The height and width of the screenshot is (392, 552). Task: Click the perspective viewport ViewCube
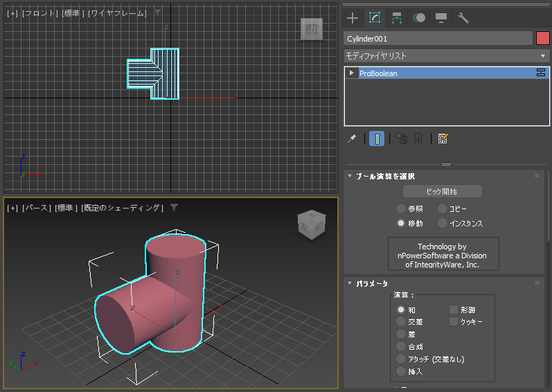[312, 225]
